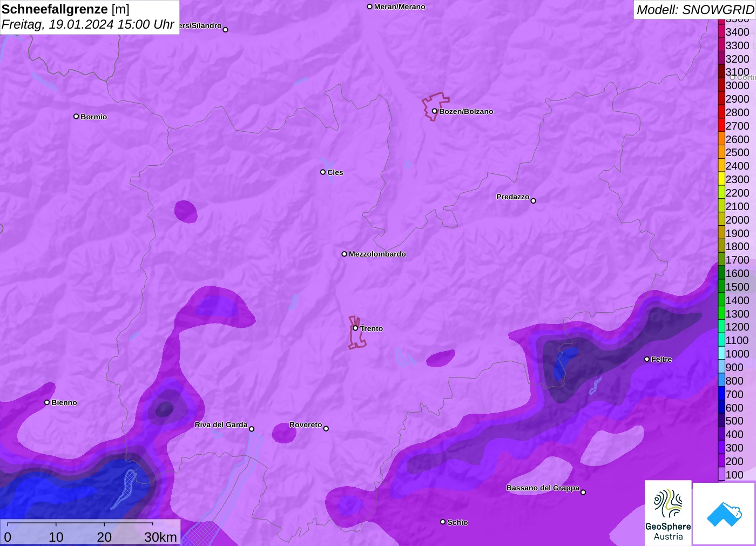This screenshot has height=546, width=756.
Task: Click the Feltre city marker dot
Action: pos(647,359)
